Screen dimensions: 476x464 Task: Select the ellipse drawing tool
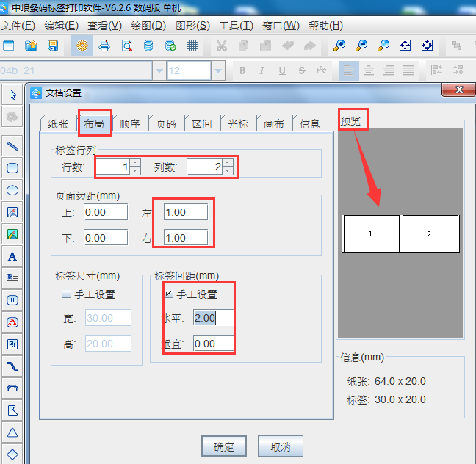point(12,190)
